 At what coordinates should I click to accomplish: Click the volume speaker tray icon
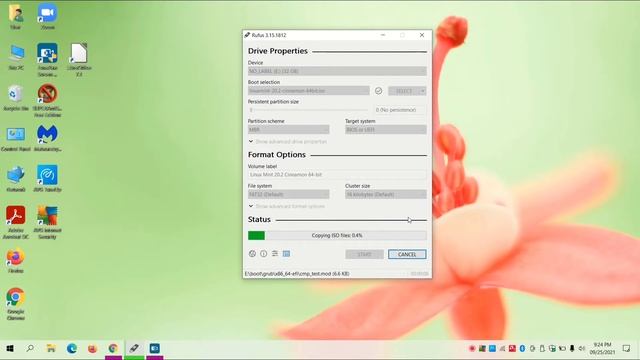tap(582, 349)
